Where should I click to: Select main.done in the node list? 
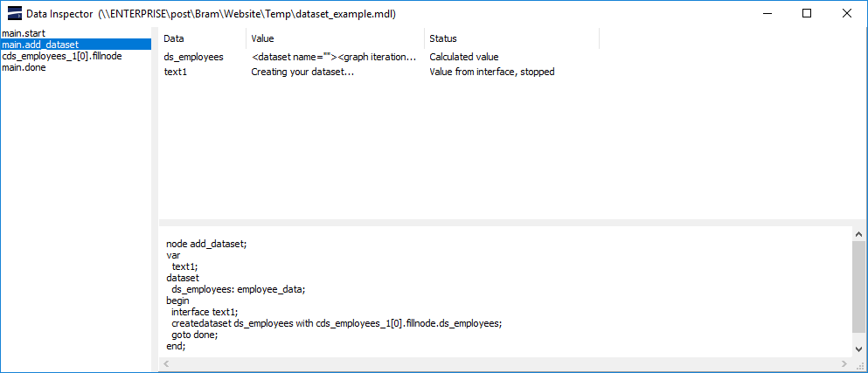pos(76,68)
